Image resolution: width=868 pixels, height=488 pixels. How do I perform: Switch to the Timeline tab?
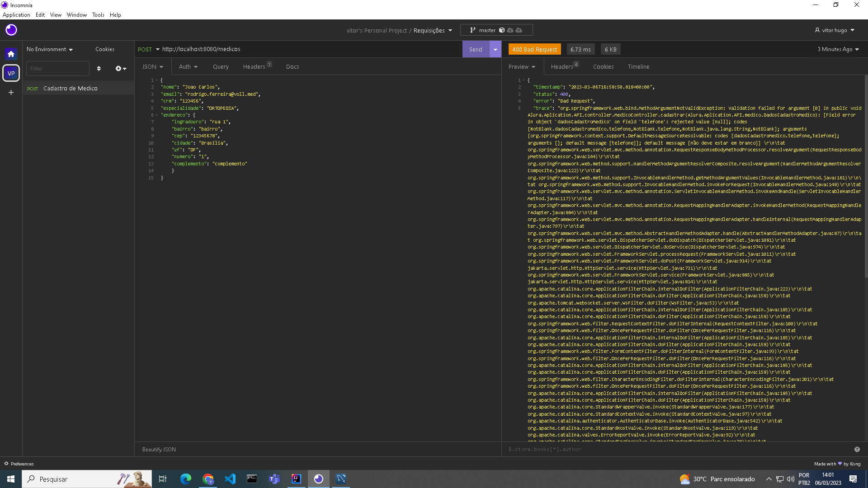pyautogui.click(x=638, y=66)
